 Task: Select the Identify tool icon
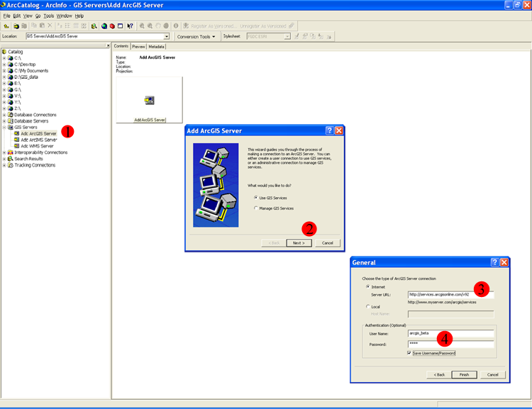(x=176, y=26)
